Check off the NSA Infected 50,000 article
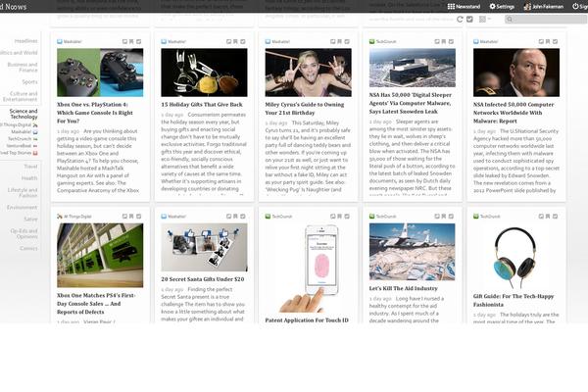This screenshot has height=392, width=588. coord(556,42)
